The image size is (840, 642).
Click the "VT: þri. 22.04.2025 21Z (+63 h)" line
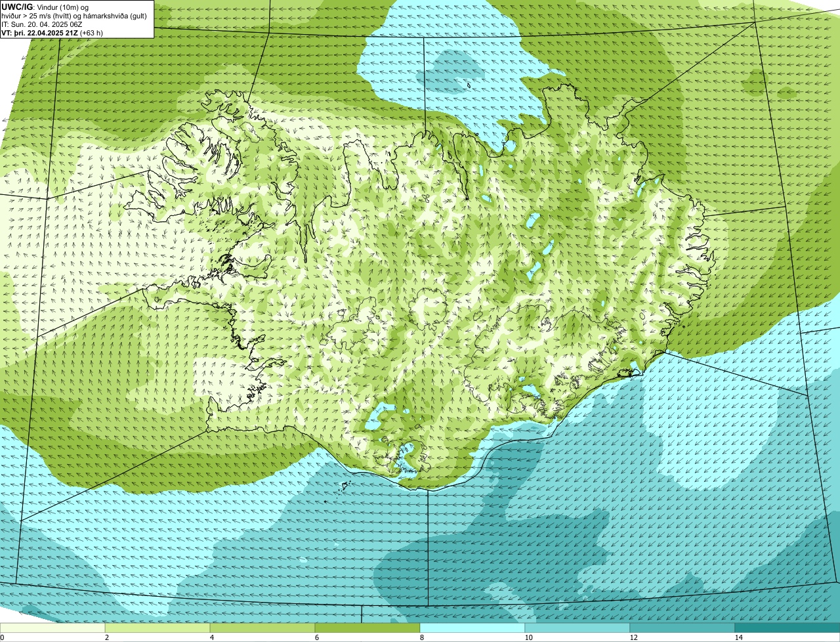(x=52, y=33)
